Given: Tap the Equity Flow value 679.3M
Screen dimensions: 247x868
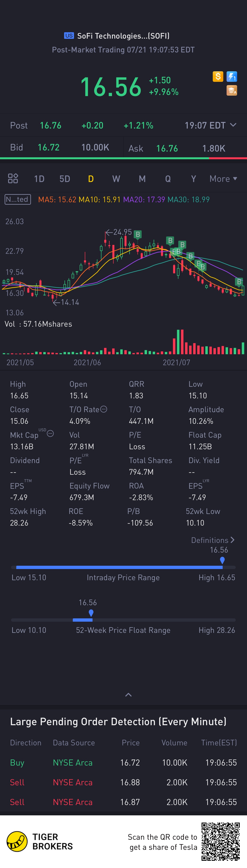Looking at the screenshot, I should tap(82, 497).
